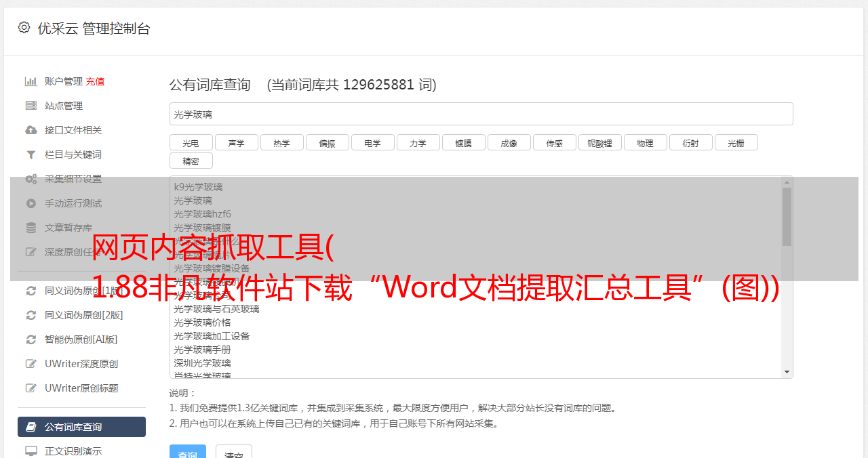This screenshot has height=458, width=868.
Task: Click the play circle icon for 手动运行测试
Action: tap(31, 203)
